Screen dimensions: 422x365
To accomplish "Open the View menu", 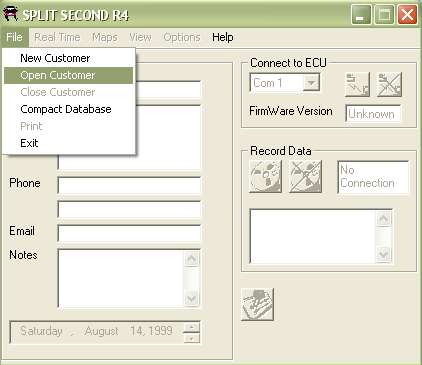I will click(140, 37).
